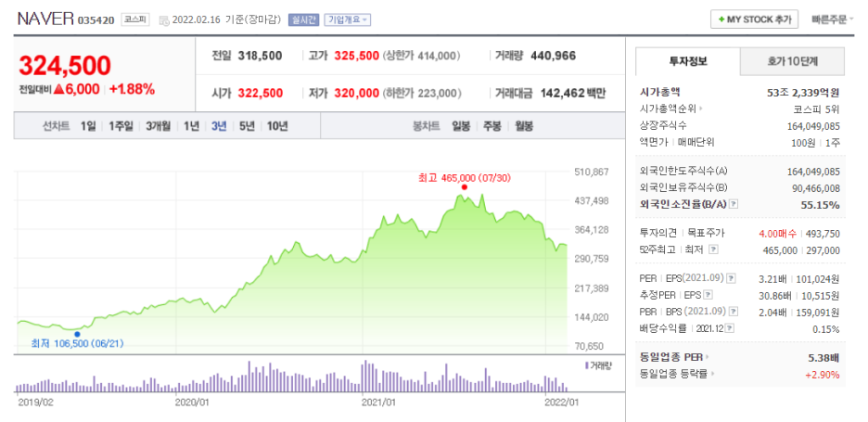Click arrow beside 동일업종 등락률 label
868x422 pixels.
tap(712, 374)
